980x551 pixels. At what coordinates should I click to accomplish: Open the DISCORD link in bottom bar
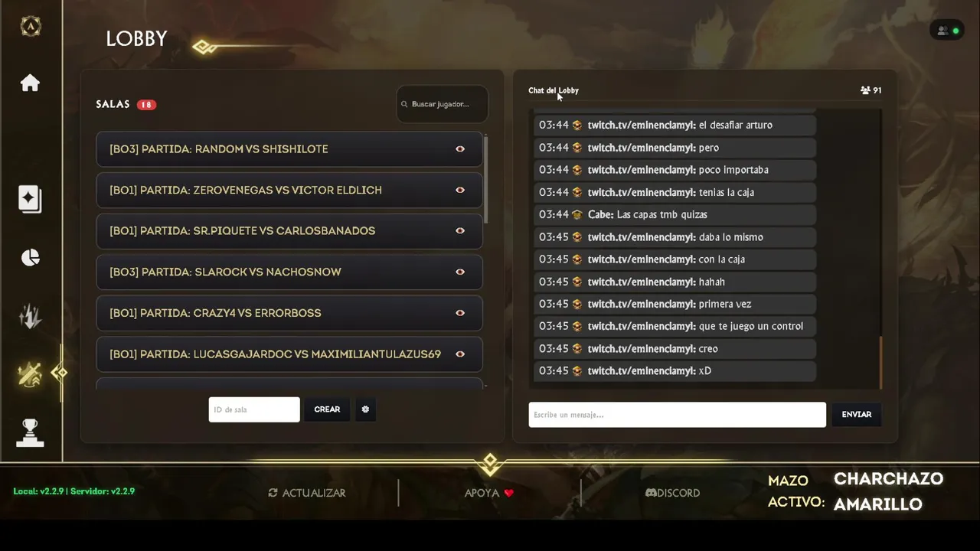pyautogui.click(x=672, y=493)
